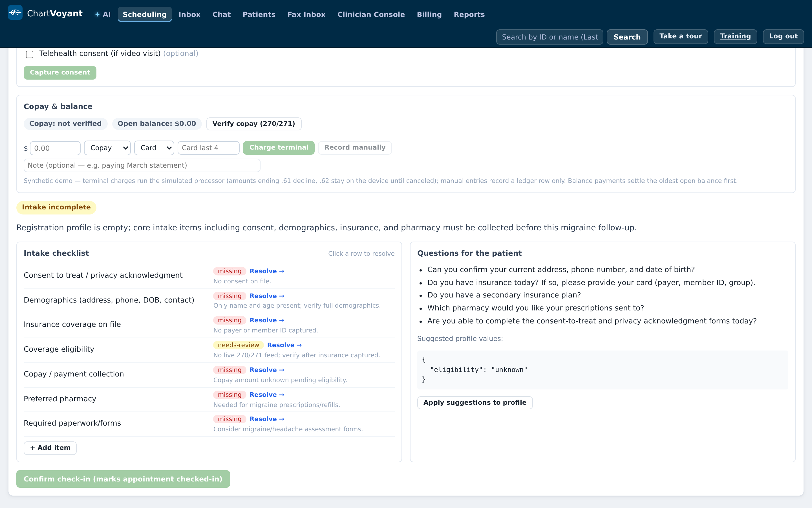
Task: Open the Clinician Console tab
Action: pyautogui.click(x=371, y=14)
